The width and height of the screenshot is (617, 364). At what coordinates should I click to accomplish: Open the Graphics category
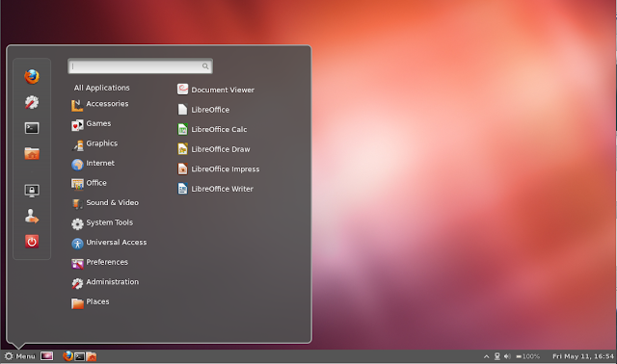[94, 143]
